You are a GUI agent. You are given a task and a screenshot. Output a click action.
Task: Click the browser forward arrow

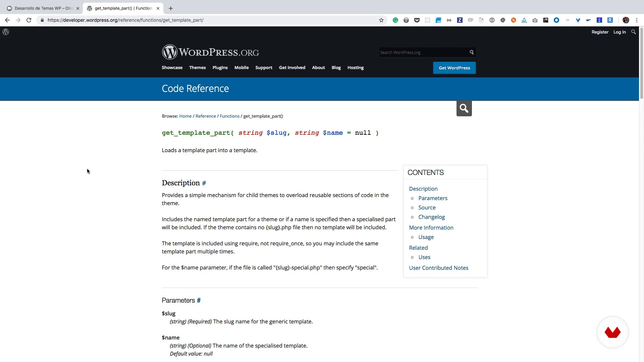click(18, 20)
